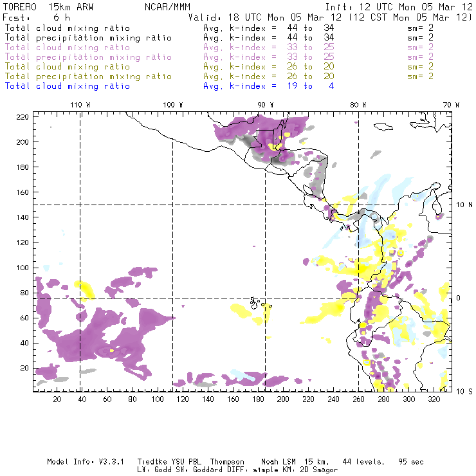Image resolution: width=476 pixels, height=476 pixels.
Task: Click "200" on the vertical axis
Action: click(x=23, y=142)
